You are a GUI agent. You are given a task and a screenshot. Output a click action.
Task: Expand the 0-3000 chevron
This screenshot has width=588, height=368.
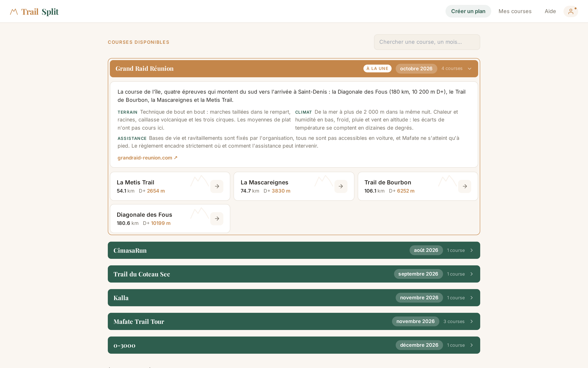[x=471, y=345]
